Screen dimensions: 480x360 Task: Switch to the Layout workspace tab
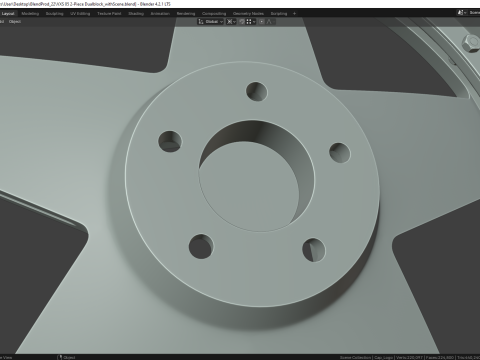8,14
